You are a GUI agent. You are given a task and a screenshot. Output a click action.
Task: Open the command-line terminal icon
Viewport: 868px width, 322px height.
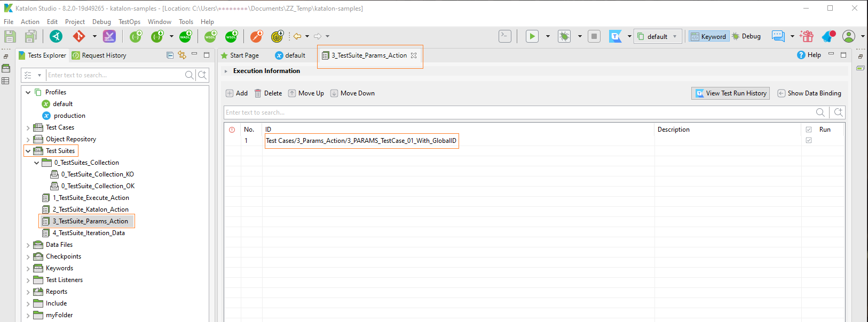tap(504, 36)
